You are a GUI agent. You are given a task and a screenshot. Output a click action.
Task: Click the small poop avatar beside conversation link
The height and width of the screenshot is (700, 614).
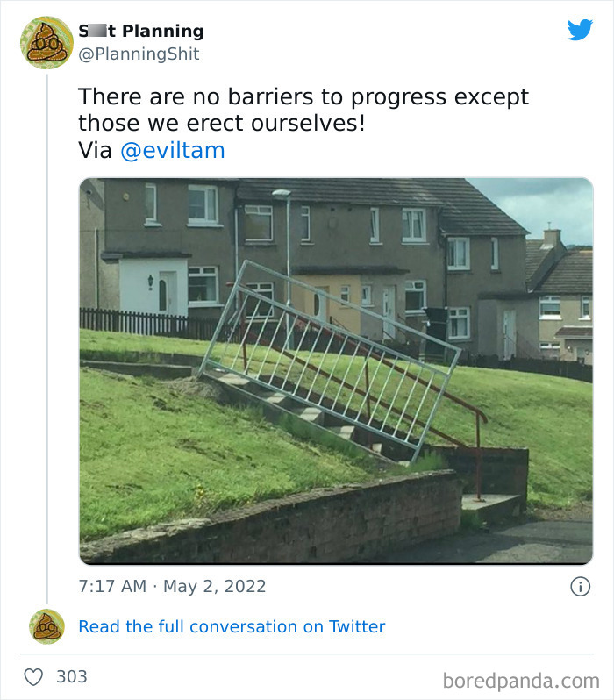(x=46, y=626)
